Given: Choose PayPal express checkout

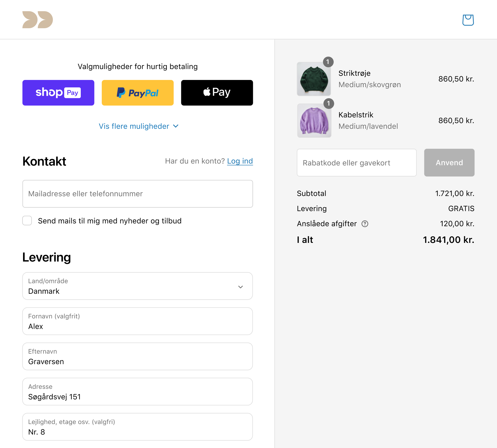Looking at the screenshot, I should tap(138, 93).
